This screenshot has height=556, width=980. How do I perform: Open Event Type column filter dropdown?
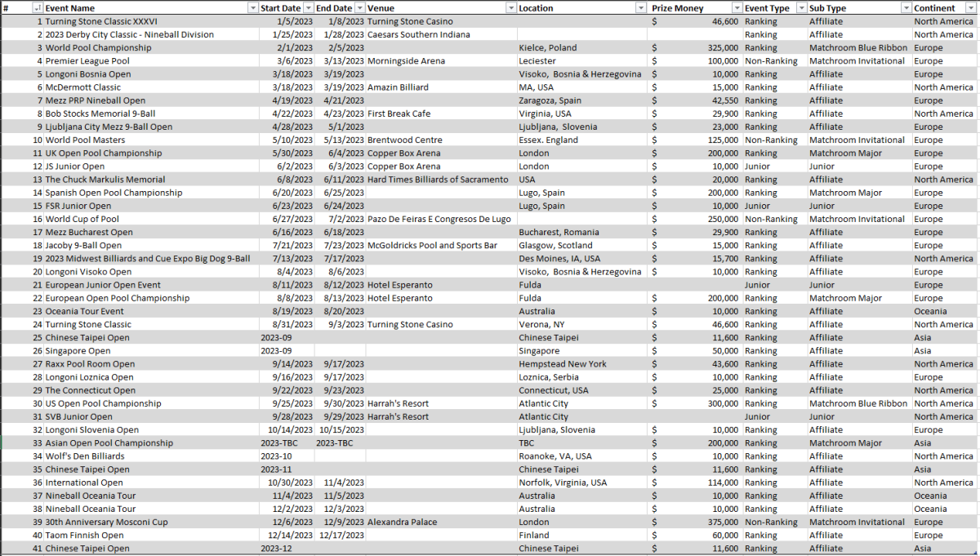coord(800,8)
